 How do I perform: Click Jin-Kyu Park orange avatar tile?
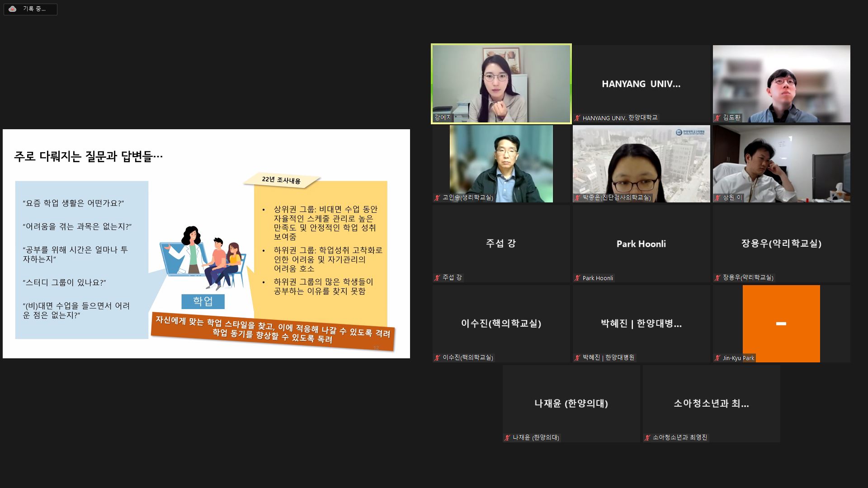click(781, 324)
